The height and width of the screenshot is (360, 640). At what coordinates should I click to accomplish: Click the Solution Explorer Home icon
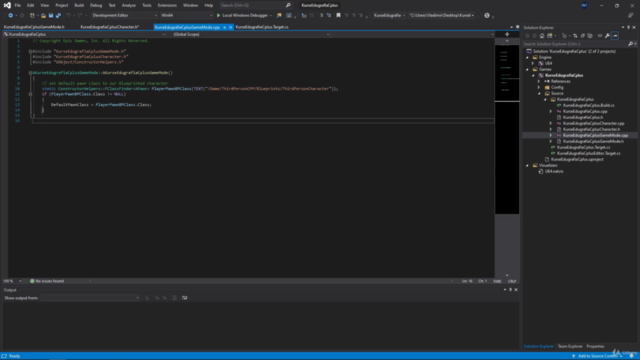(542, 36)
